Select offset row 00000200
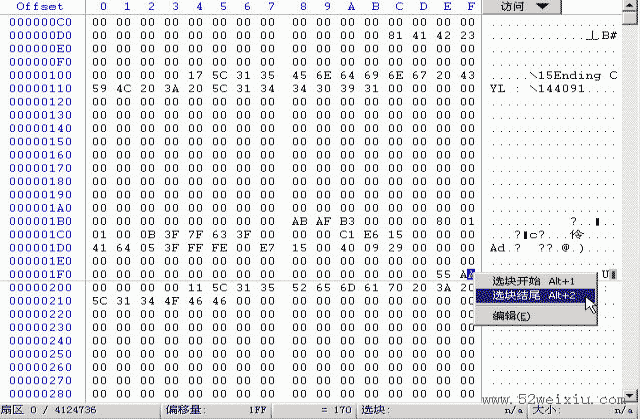The height and width of the screenshot is (419, 640). (40, 288)
